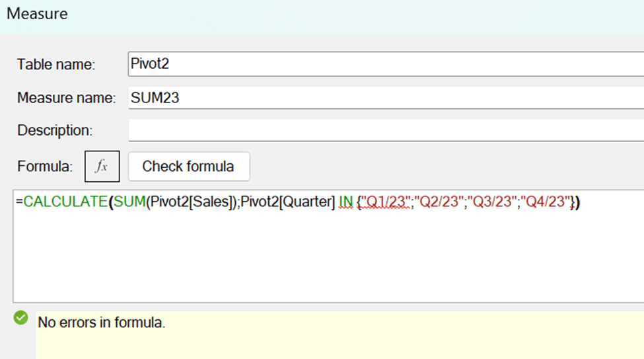
Task: Click the IN operator in the formula
Action: pyautogui.click(x=346, y=203)
